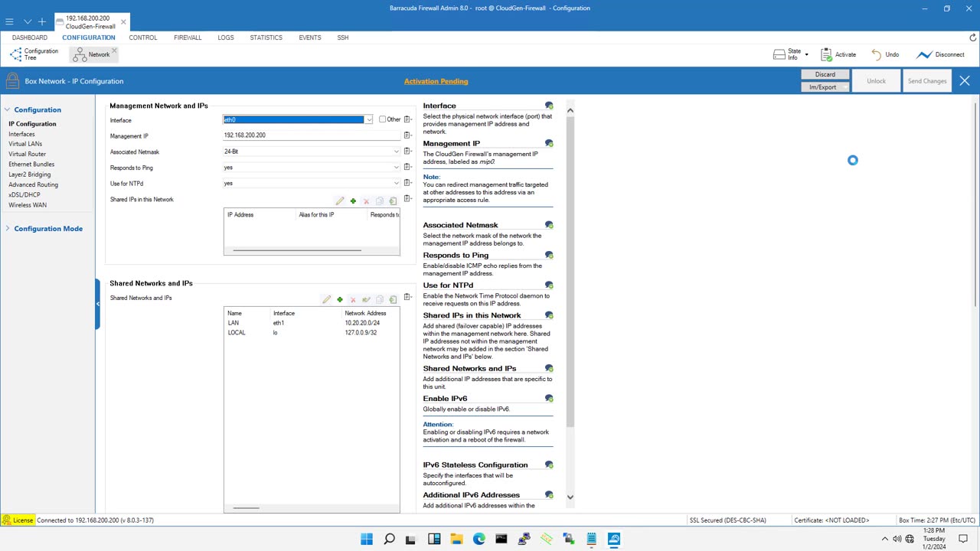The height and width of the screenshot is (551, 980).
Task: Click Send Changes button
Action: 927,81
